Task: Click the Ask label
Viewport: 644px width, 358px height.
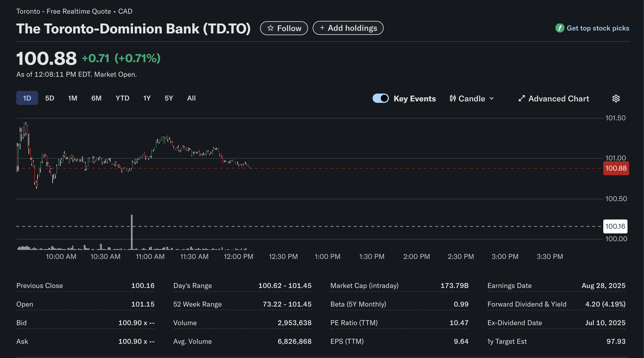Action: click(22, 341)
